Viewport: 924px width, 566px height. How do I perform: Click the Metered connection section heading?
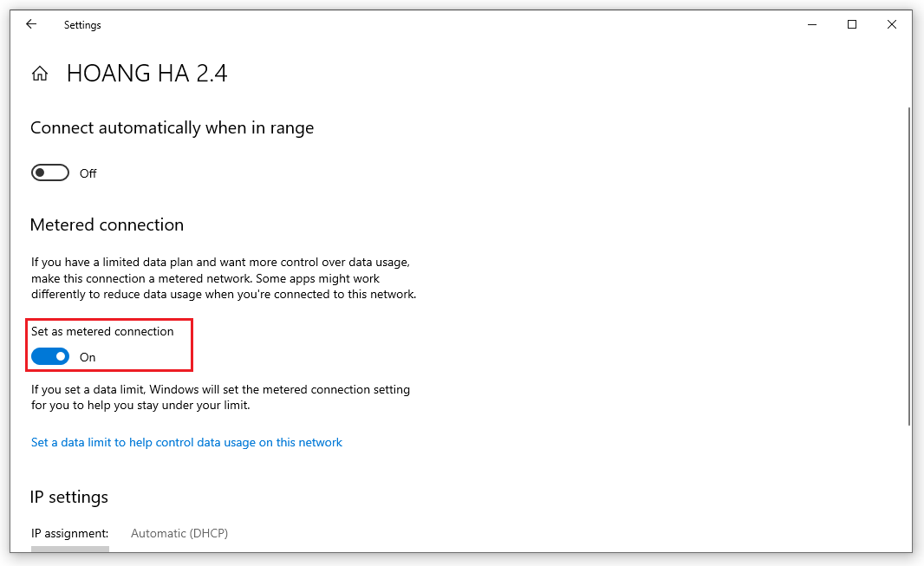107,224
